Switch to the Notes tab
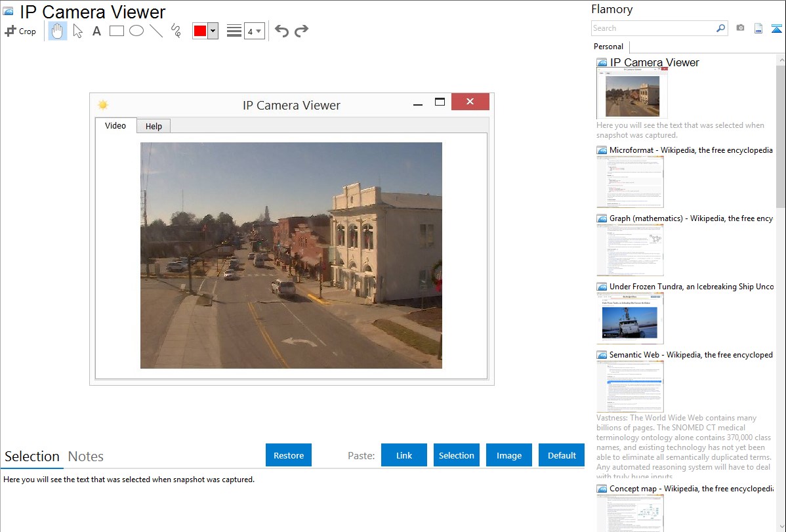Screen dimensions: 786x532 [x=86, y=457]
